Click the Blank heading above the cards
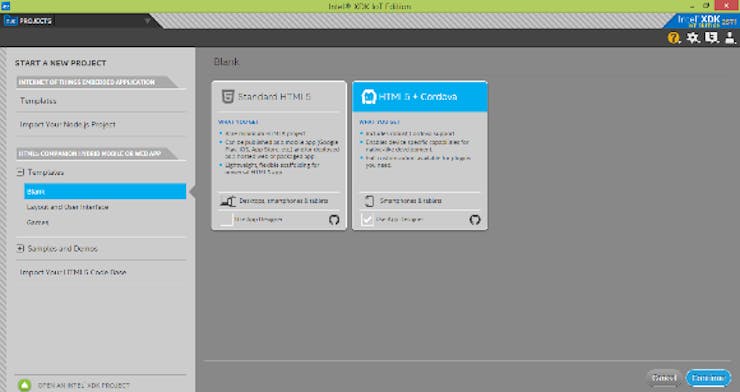The image size is (740, 392). coord(227,62)
